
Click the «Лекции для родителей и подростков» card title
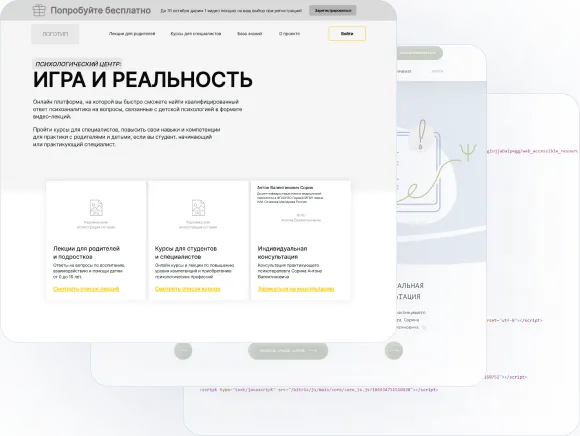click(86, 253)
